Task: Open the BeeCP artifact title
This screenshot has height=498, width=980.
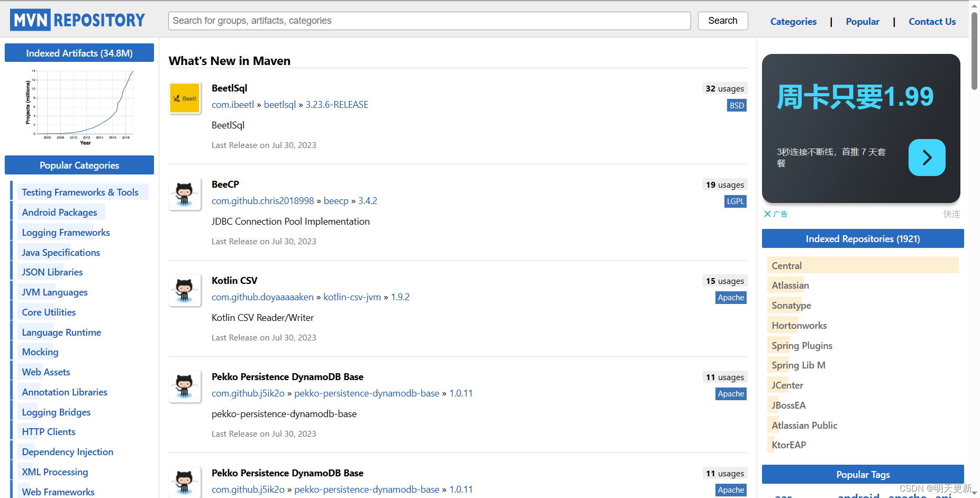Action: click(225, 185)
